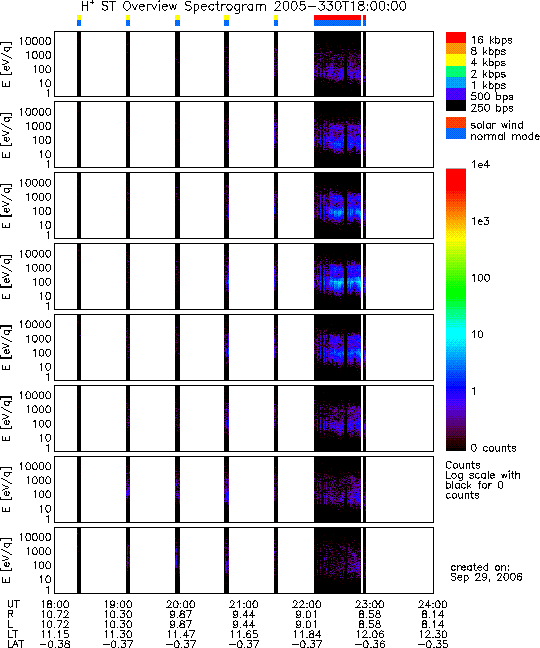Screen dimensions: 540x648
Task: Click the '20:00' UT axis label
Action: [181, 604]
